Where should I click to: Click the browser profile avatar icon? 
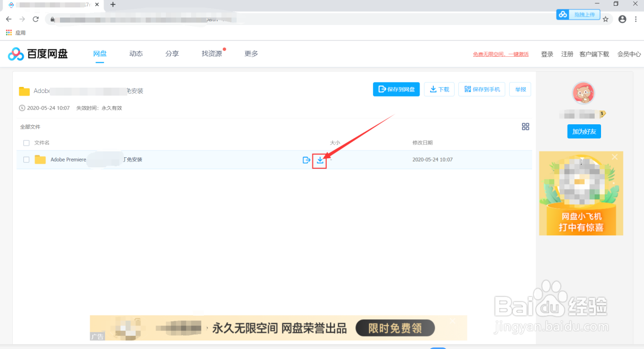[622, 19]
